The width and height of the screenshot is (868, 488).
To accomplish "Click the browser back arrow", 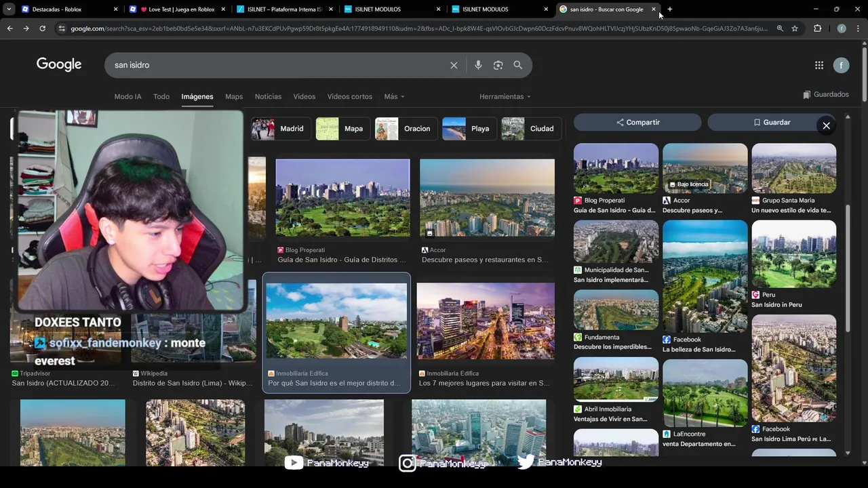I will 9,28.
